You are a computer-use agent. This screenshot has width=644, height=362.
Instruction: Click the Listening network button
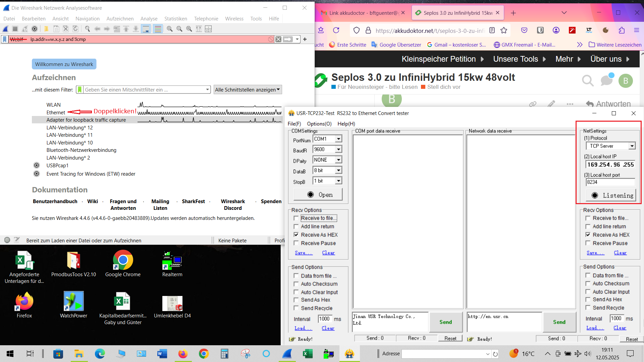pos(611,195)
